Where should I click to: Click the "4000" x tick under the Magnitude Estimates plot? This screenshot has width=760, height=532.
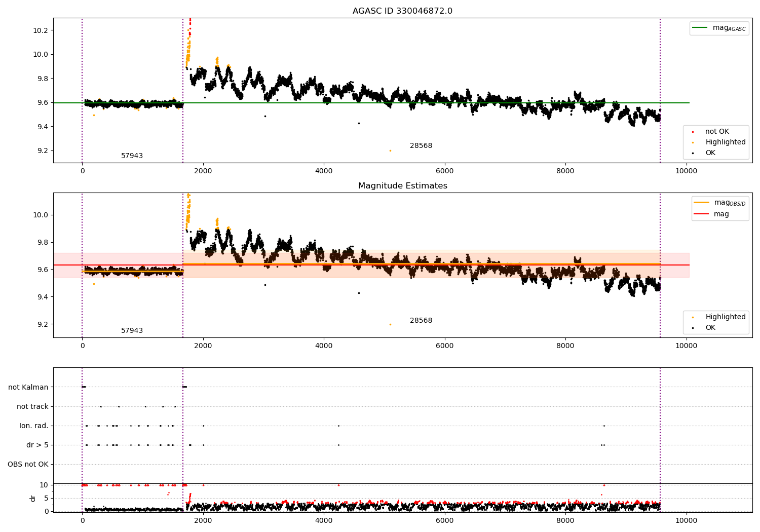point(324,346)
